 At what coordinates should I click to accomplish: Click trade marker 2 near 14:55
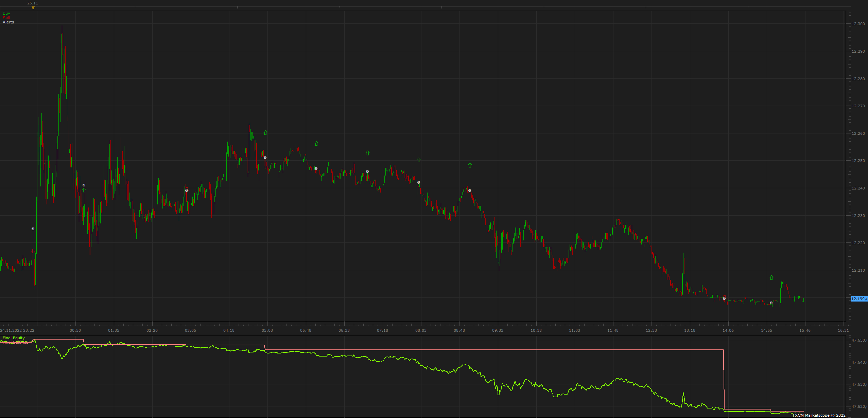(x=771, y=303)
